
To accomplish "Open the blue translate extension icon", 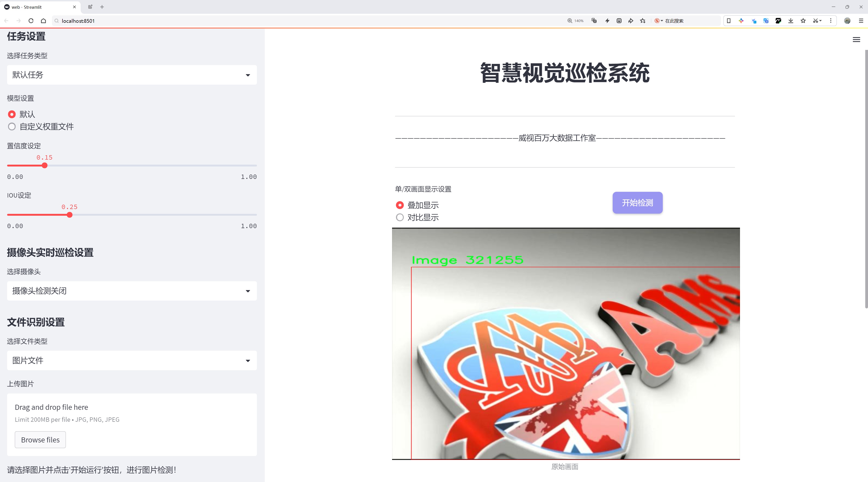I will (x=766, y=21).
